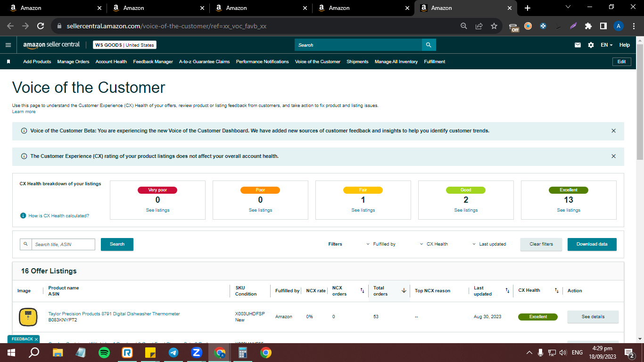Click the zoom magnifier icon in address bar
The image size is (644, 362).
tap(464, 26)
